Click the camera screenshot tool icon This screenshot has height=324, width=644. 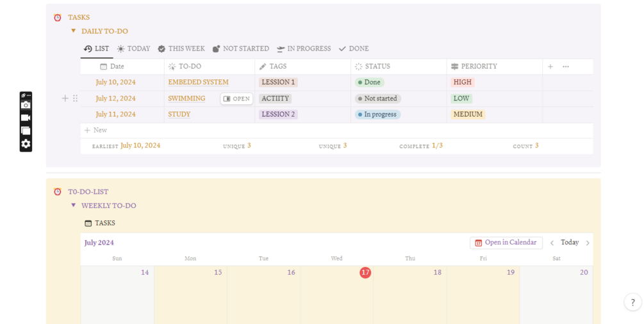(x=26, y=105)
